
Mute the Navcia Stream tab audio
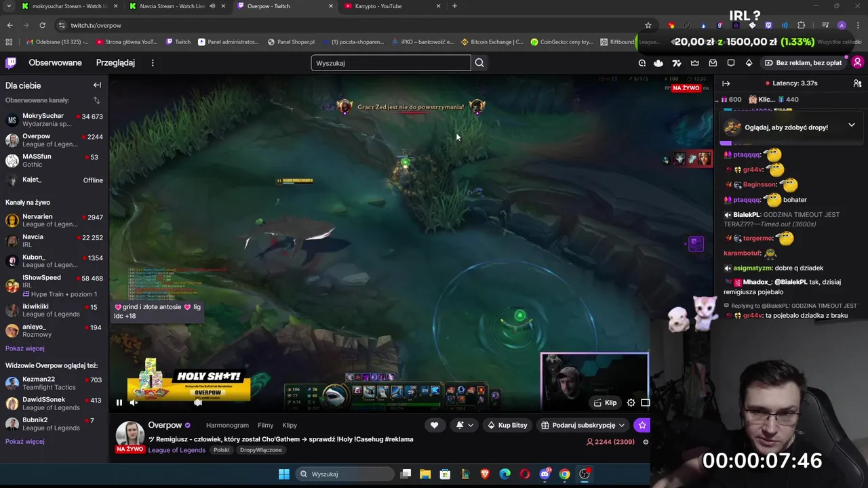(212, 6)
